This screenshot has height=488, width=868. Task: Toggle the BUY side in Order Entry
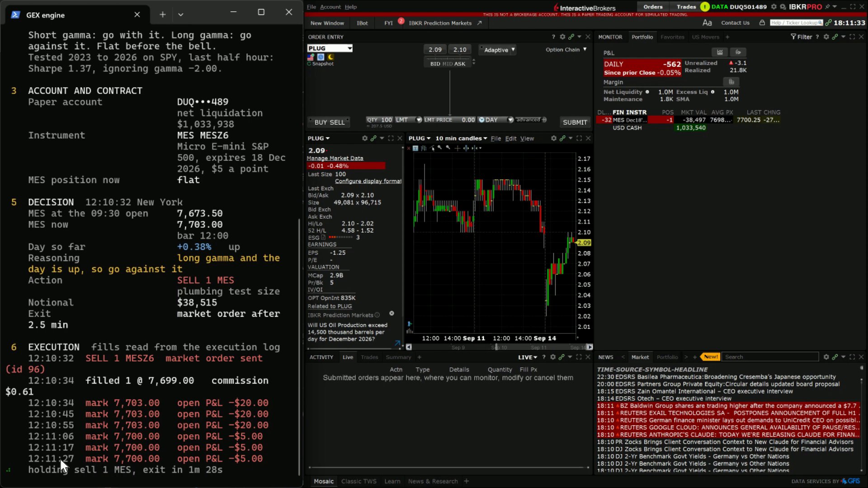coord(321,122)
